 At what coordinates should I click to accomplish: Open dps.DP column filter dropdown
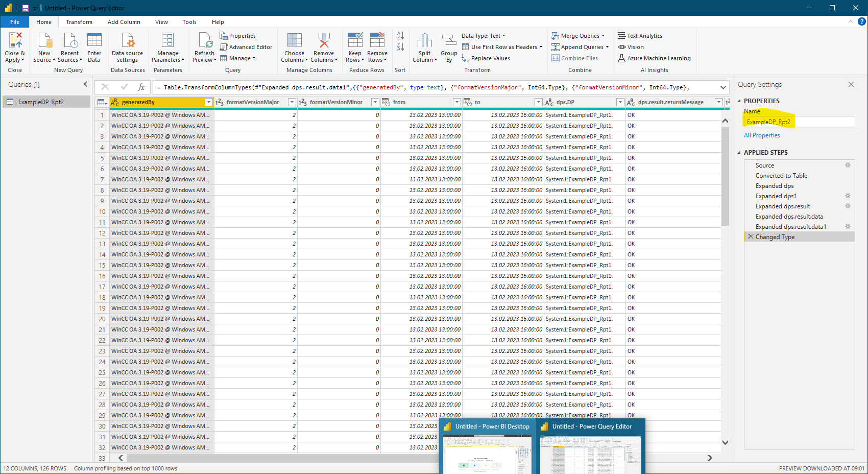pyautogui.click(x=620, y=102)
